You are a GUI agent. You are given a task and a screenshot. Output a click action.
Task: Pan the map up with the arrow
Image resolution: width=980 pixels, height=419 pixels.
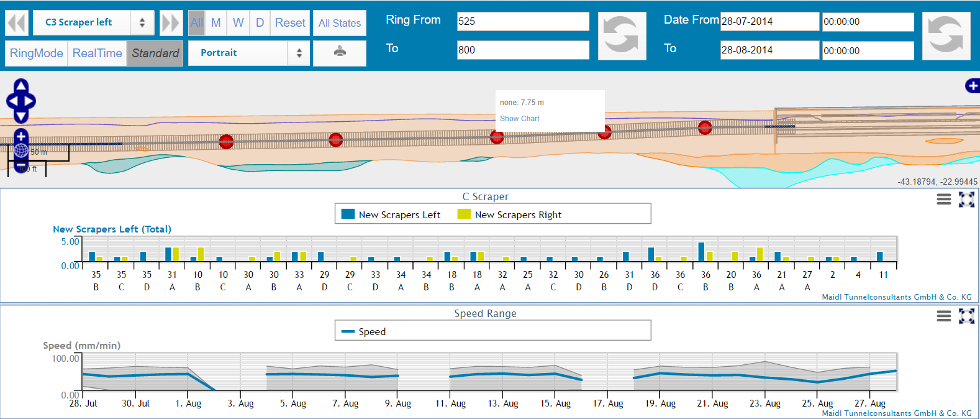[21, 86]
